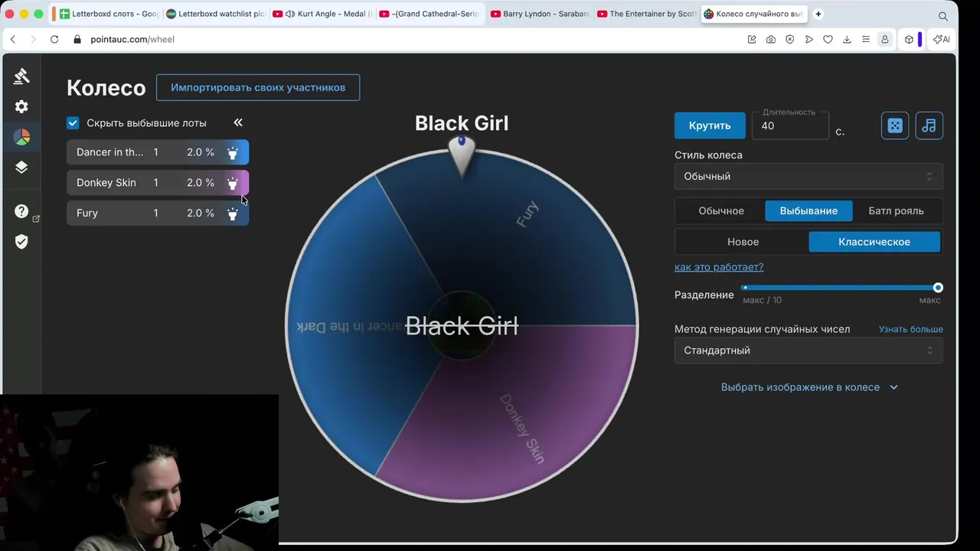Select Обычное wheel mode

click(721, 210)
